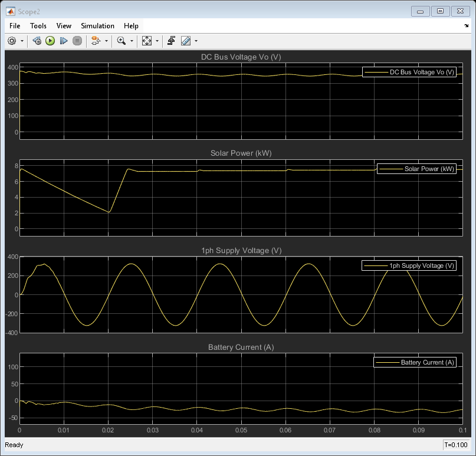The image size is (476, 456).
Task: Click the 'Battery Current (A)' plot title
Action: 241,347
